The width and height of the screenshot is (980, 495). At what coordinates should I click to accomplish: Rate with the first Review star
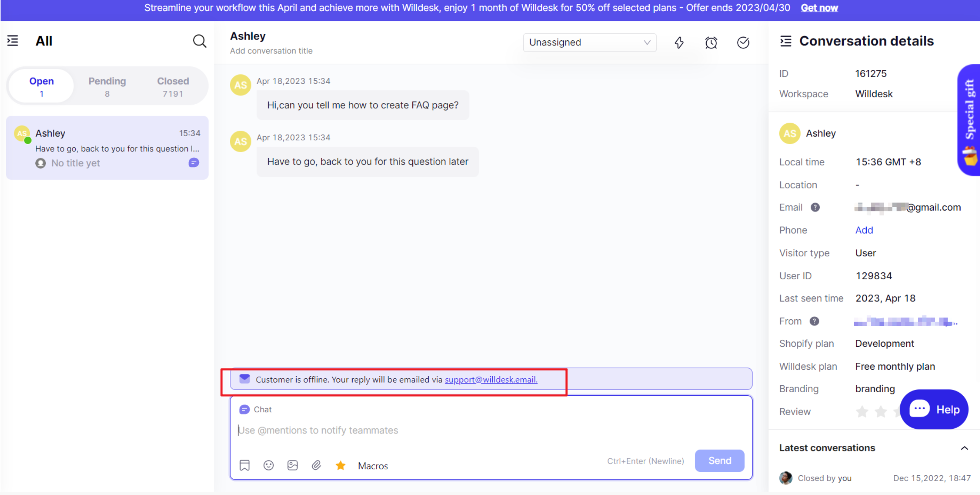(862, 411)
